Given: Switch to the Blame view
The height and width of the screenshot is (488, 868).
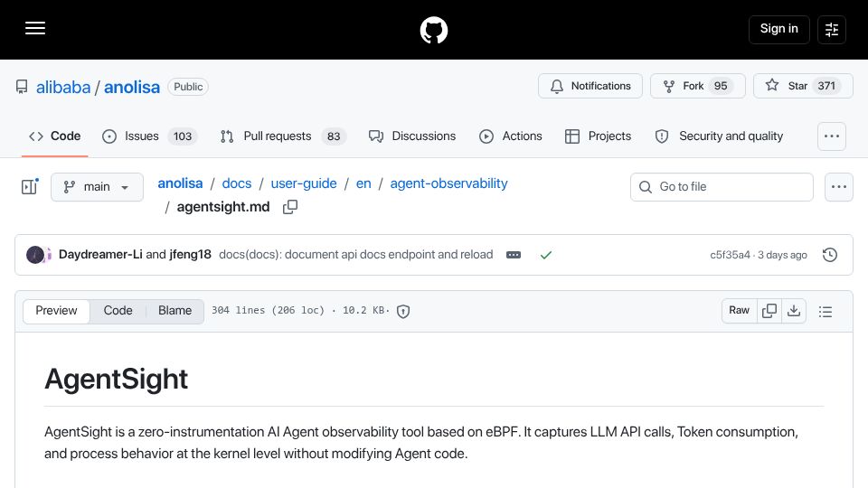Looking at the screenshot, I should 175,311.
